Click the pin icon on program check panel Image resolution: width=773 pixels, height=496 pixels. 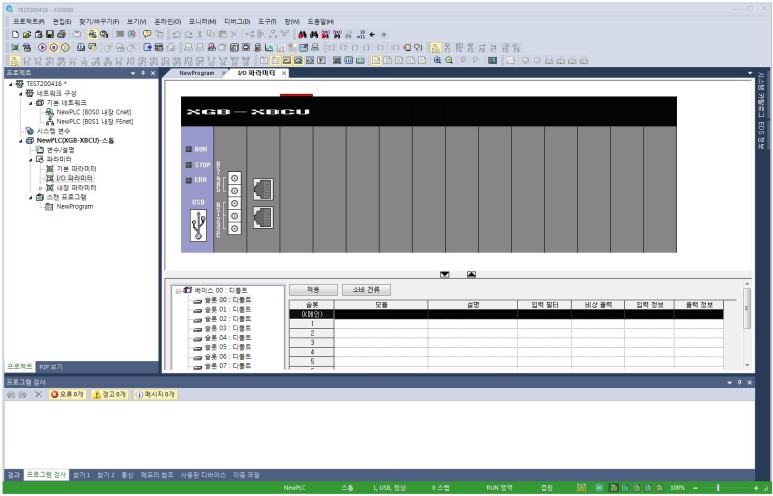(x=739, y=383)
